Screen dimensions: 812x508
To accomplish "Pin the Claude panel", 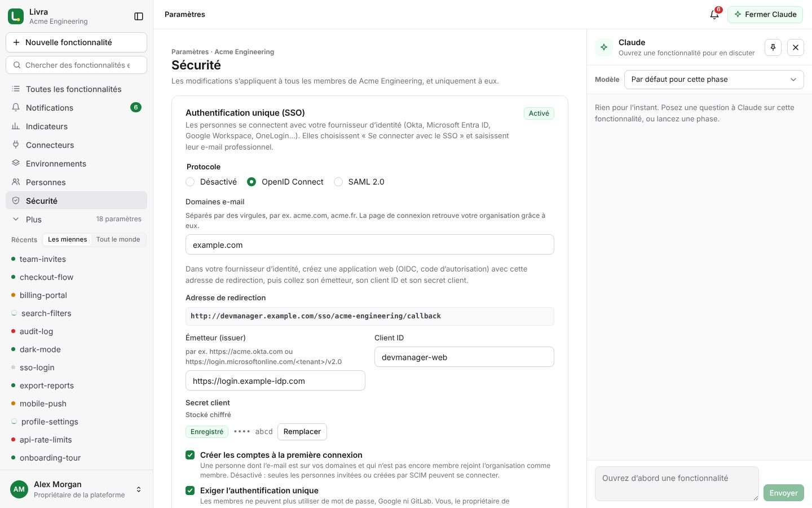I will (773, 47).
